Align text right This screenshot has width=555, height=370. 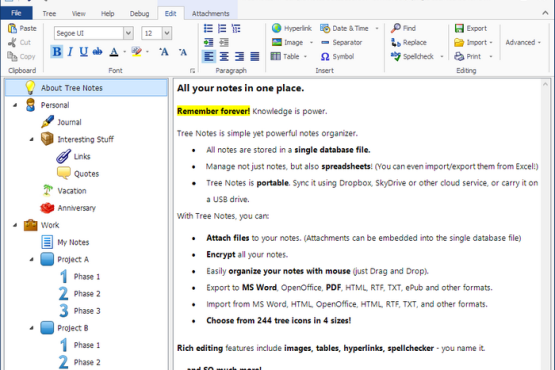point(239,56)
